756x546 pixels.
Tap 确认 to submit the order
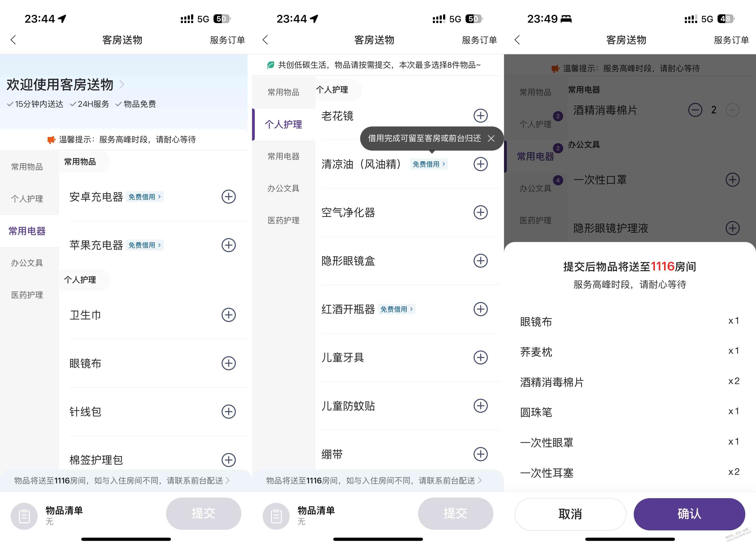point(689,514)
